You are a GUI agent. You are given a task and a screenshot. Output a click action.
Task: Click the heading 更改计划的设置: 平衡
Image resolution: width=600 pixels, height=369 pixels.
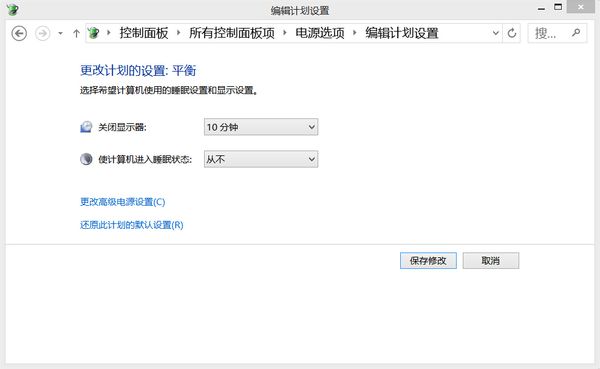coord(138,70)
